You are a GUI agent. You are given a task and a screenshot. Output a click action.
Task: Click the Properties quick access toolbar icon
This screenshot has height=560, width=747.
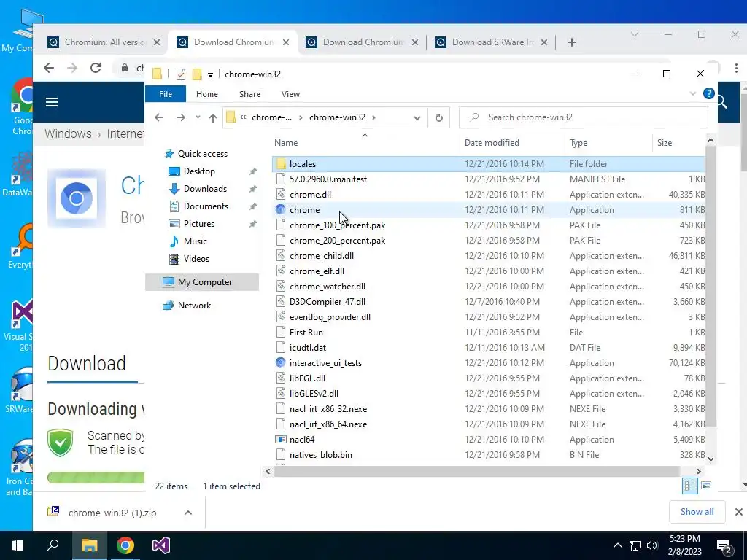(x=181, y=74)
